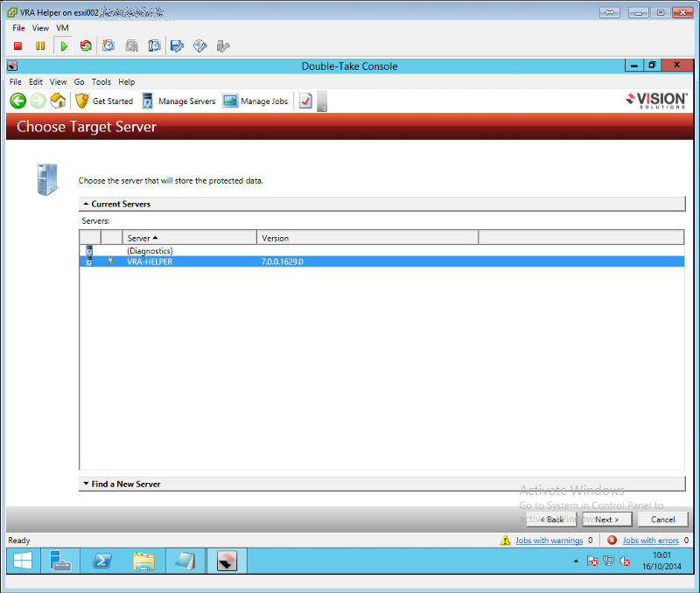
Task: Click the VRA Helper full screen arrows button
Action: [x=610, y=12]
